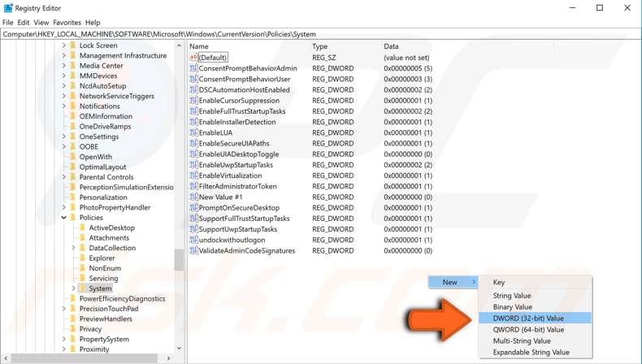The image size is (642, 364).
Task: Expand the System key chevron
Action: 73,288
